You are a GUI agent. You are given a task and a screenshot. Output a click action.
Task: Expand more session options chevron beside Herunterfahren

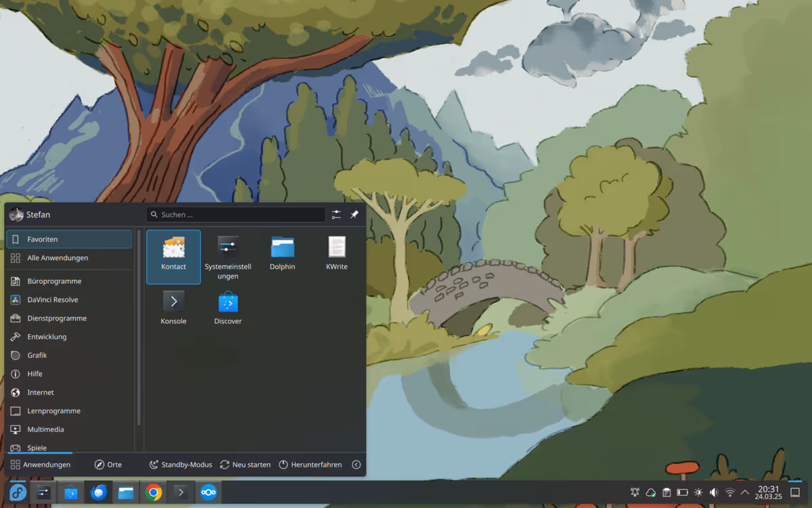coord(356,465)
